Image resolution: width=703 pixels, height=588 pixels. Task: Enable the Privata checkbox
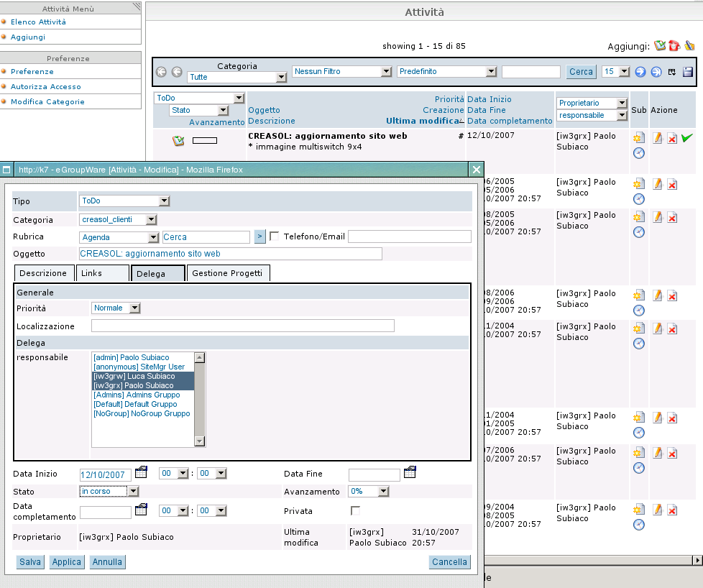click(x=355, y=510)
